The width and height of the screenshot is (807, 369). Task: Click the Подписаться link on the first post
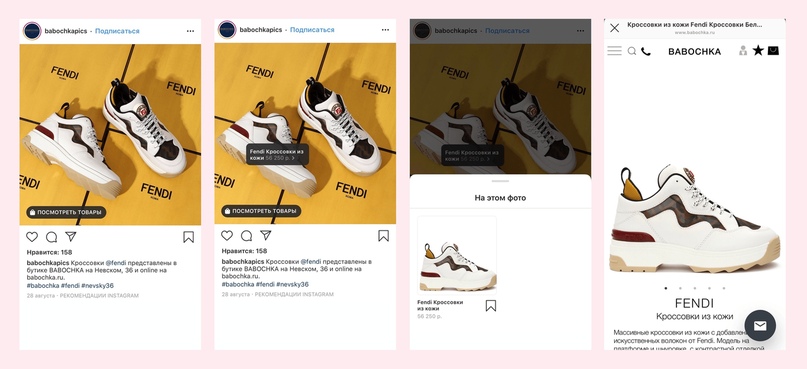pyautogui.click(x=117, y=31)
